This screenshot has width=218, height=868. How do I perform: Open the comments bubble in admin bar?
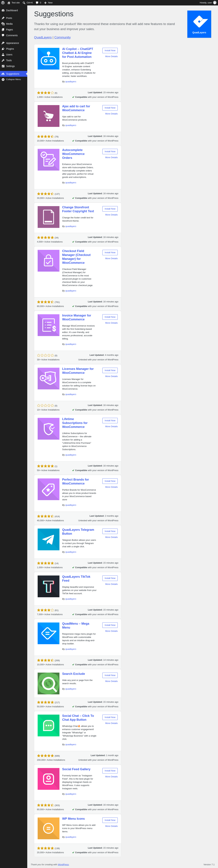click(x=38, y=3)
